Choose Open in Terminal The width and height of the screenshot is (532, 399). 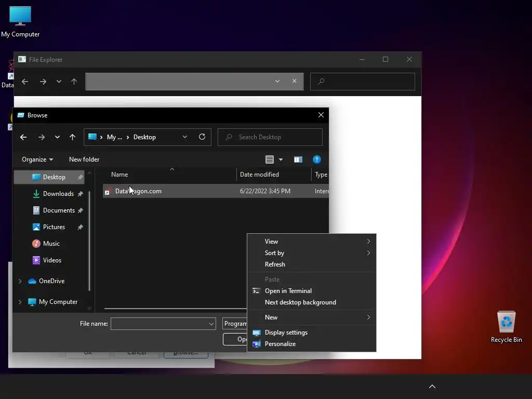[x=312, y=291]
